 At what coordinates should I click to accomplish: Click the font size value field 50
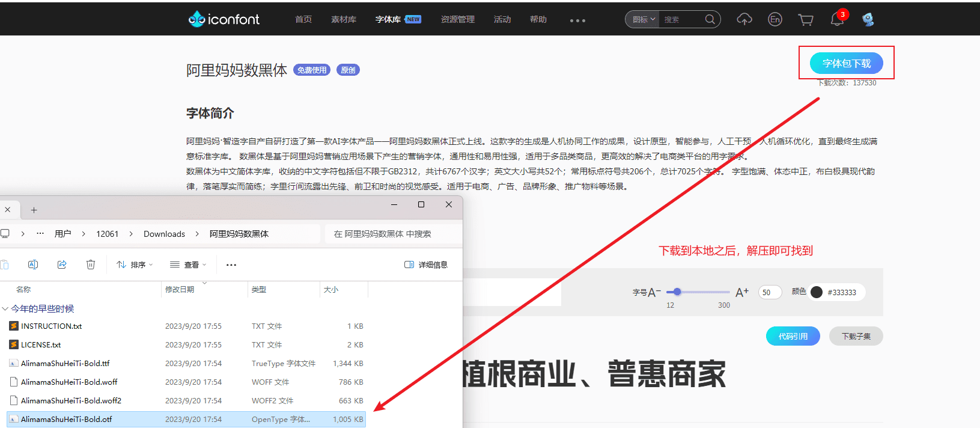(770, 292)
